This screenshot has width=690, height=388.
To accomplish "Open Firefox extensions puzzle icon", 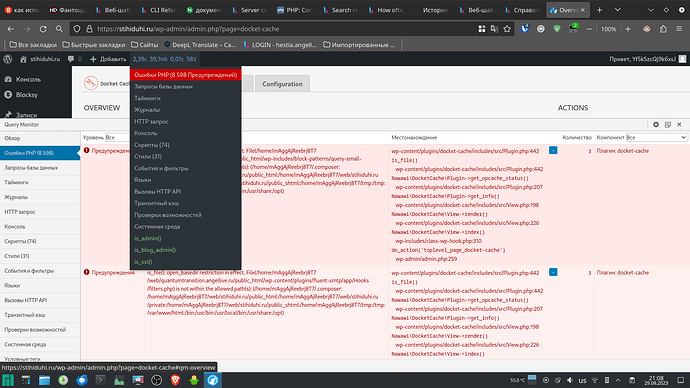I will (x=663, y=29).
